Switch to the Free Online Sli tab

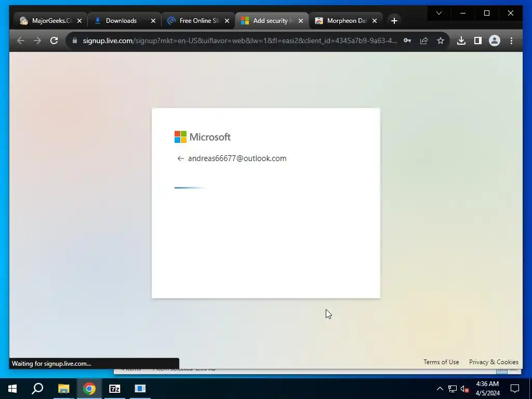(x=199, y=21)
